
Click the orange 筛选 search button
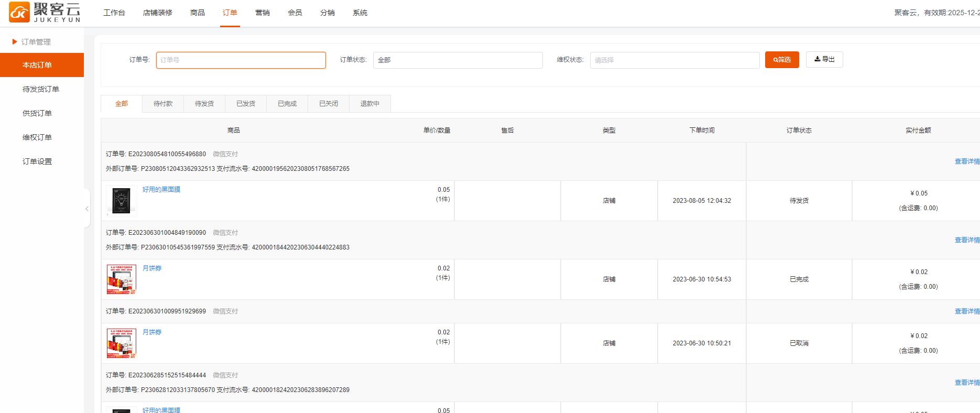(x=782, y=60)
